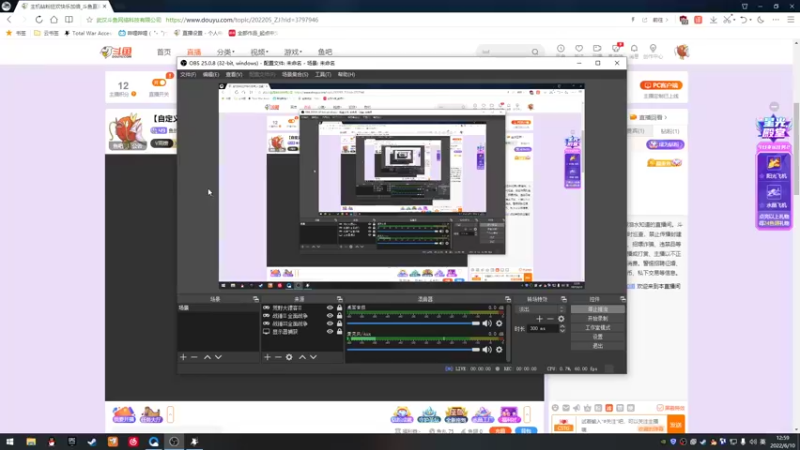Viewport: 800px width, 450px height.
Task: Click the PC客户端 button on Douyu
Action: click(661, 85)
